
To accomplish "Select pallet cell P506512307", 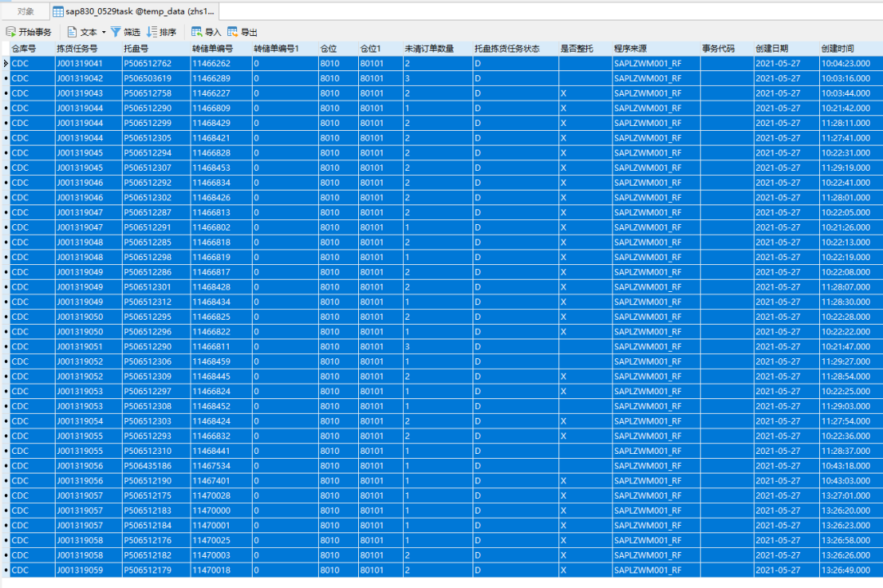I will click(x=156, y=168).
